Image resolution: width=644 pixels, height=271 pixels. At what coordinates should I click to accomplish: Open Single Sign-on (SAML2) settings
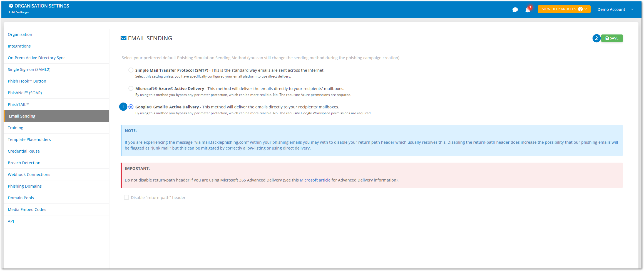(x=56, y=69)
